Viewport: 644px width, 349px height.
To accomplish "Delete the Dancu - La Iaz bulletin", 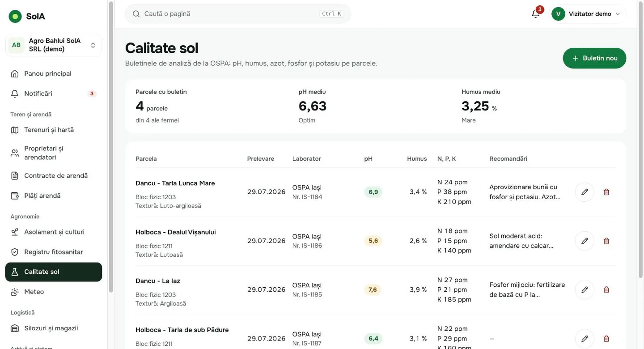I will click(606, 289).
